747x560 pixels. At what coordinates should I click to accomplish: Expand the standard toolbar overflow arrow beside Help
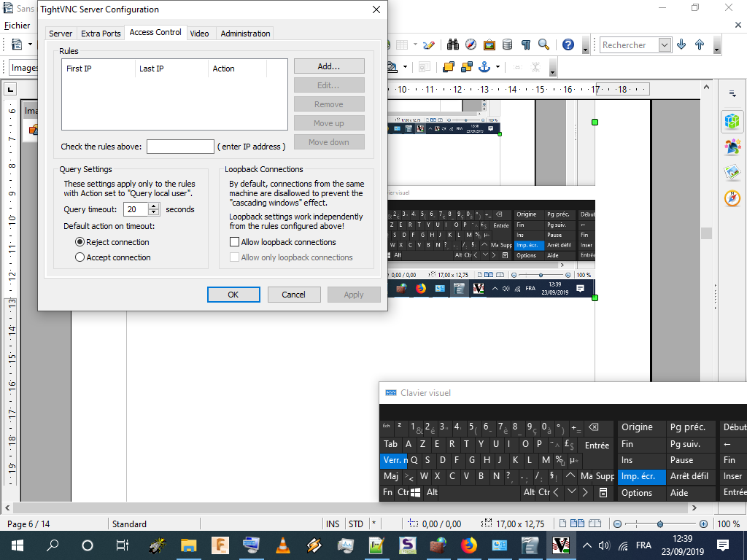point(586,46)
